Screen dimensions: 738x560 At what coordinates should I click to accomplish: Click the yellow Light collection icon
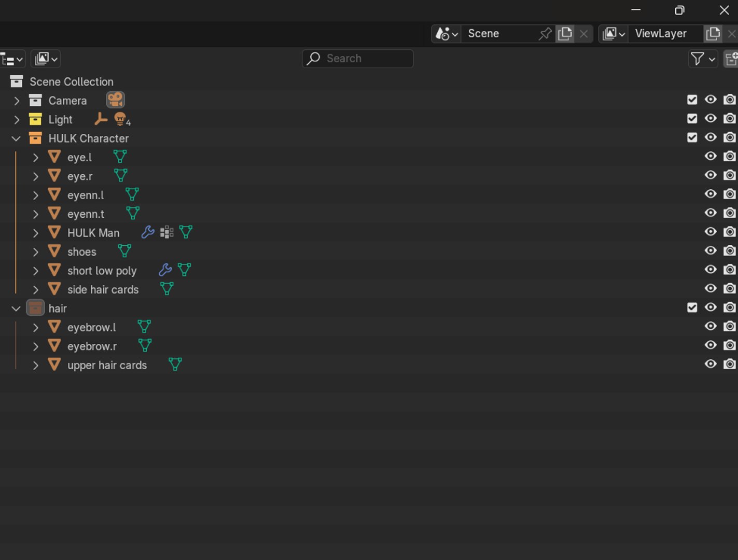tap(35, 119)
